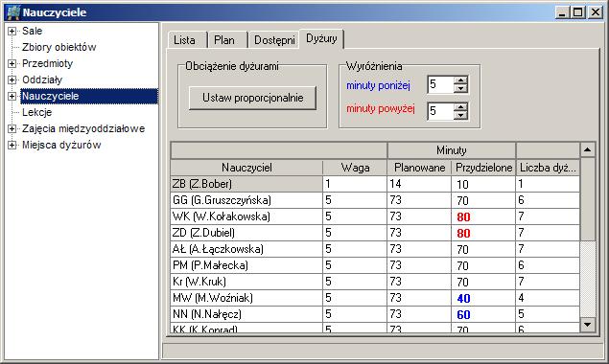Click the table vertical scrollbar thumb
The image size is (609, 364).
click(x=588, y=199)
